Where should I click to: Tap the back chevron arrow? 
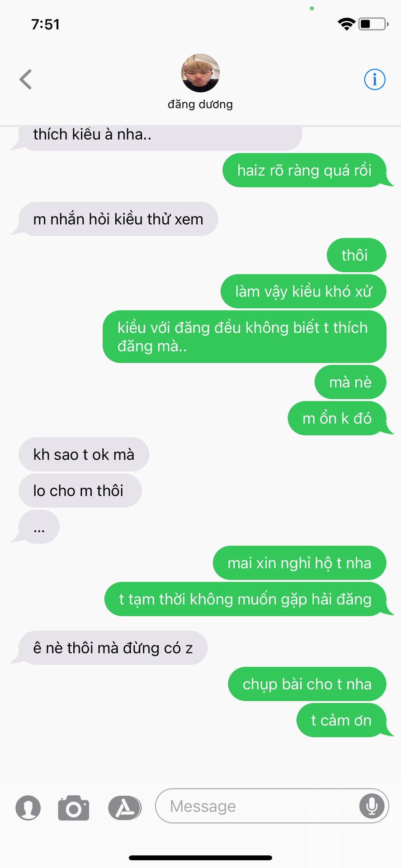[x=26, y=80]
